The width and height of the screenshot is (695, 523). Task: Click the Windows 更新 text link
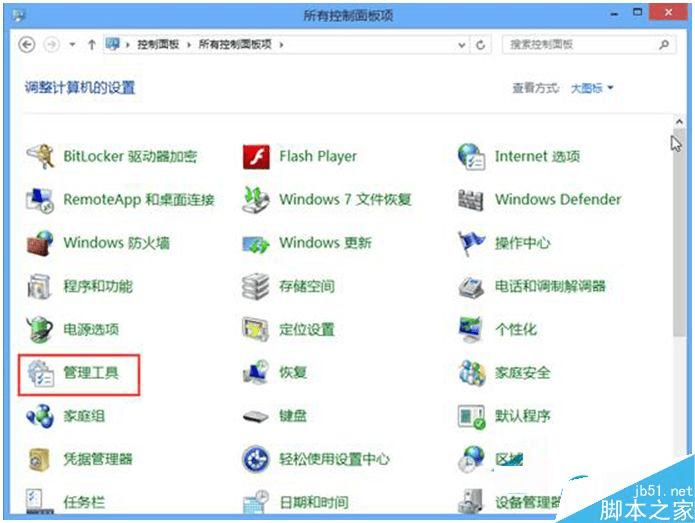[x=325, y=242]
